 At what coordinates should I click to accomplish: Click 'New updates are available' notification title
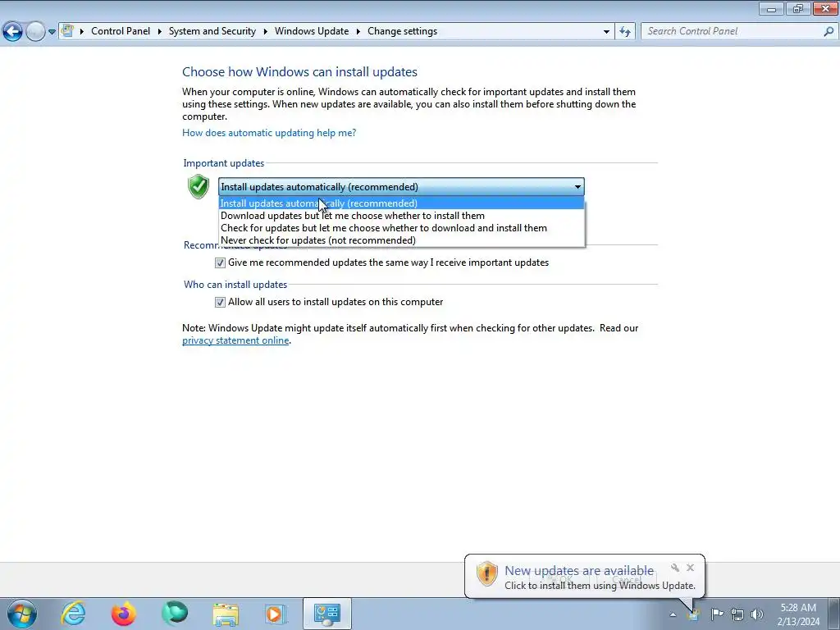579,571
